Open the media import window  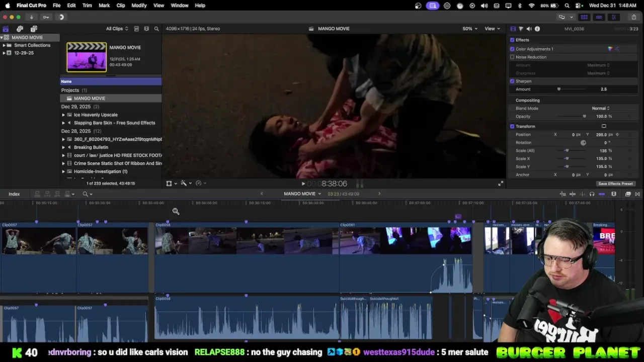pos(31,17)
